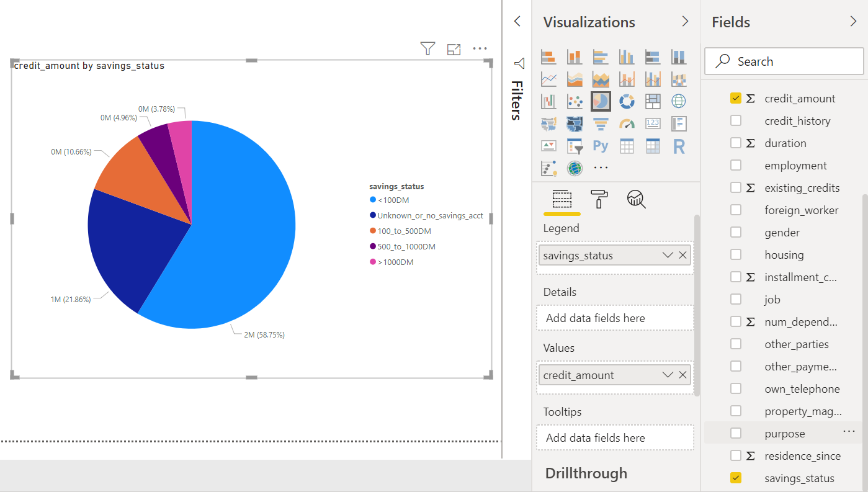The height and width of the screenshot is (492, 868).
Task: Check the existing_credits field
Action: click(x=736, y=187)
